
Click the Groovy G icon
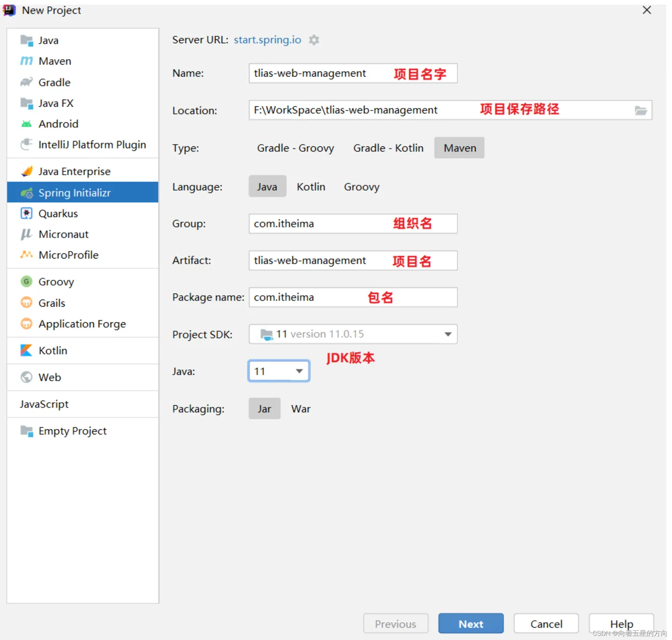pyautogui.click(x=26, y=281)
